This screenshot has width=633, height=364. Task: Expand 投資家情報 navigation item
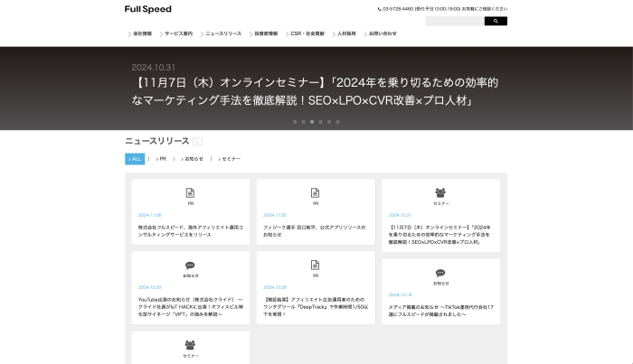(264, 33)
